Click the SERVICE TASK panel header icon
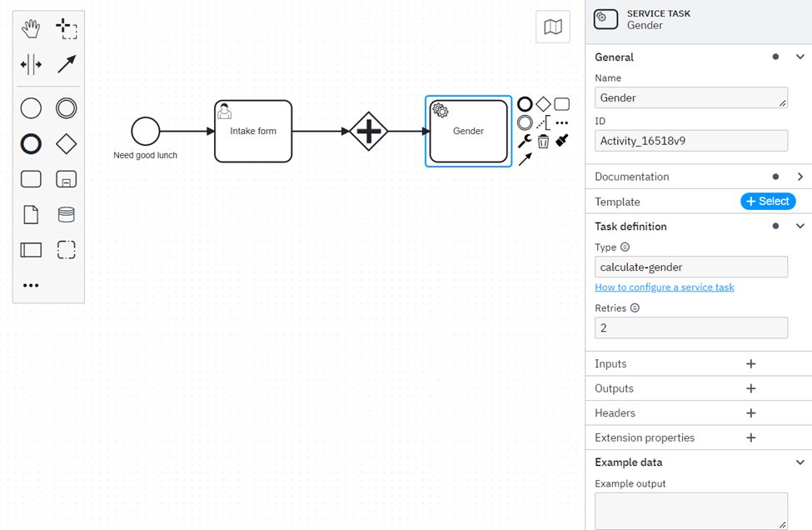Screen dimensions: 812x530 [606, 19]
